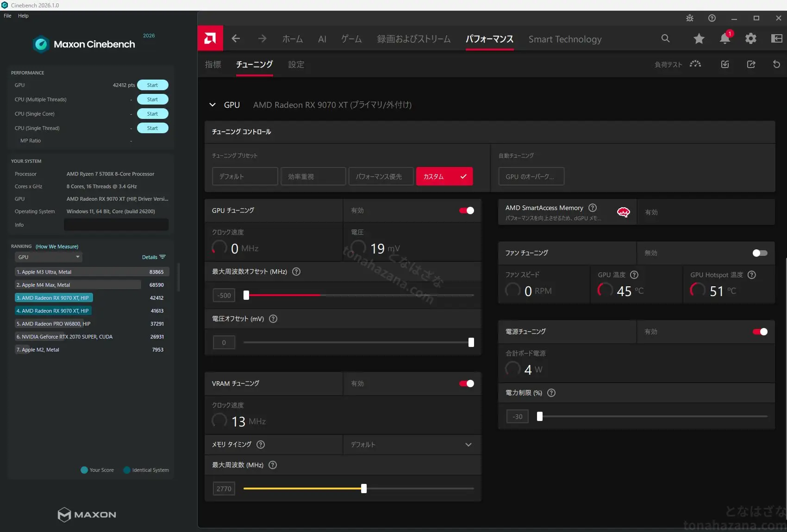Select the パフォーマンス優先 tuning preset
This screenshot has width=787, height=532.
tap(381, 176)
